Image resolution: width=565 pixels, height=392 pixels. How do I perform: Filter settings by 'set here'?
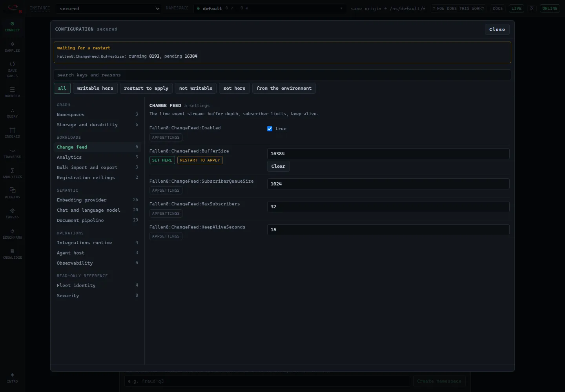pyautogui.click(x=234, y=88)
